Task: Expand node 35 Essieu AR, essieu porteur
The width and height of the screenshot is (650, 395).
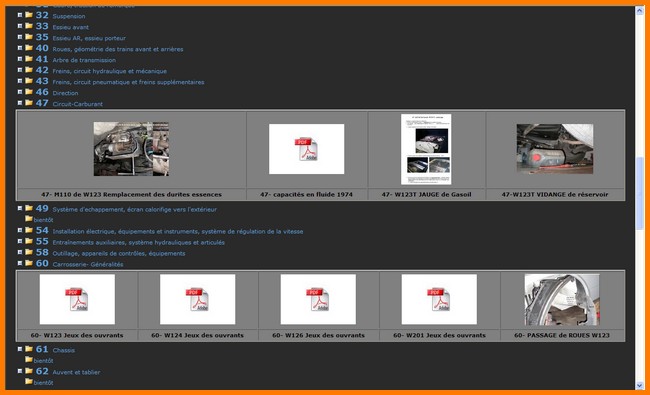Action: point(19,37)
